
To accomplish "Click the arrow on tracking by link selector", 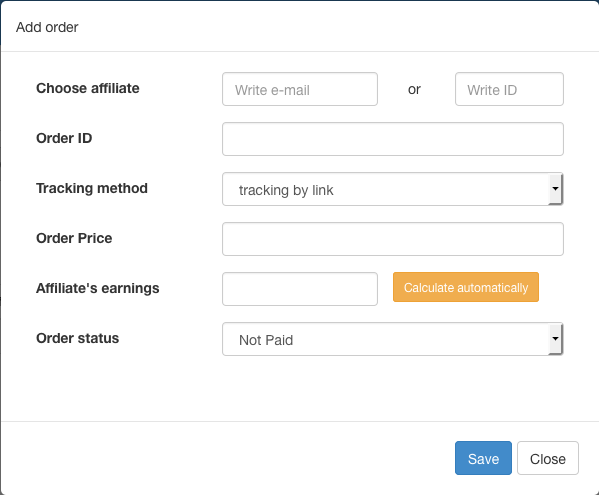I will coord(555,189).
